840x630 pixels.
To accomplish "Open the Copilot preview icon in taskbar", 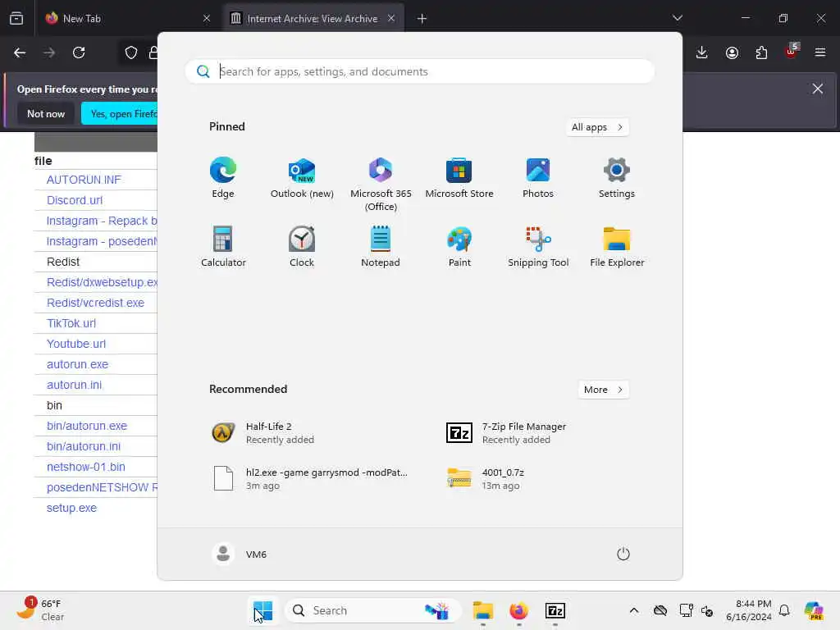I will tap(814, 610).
